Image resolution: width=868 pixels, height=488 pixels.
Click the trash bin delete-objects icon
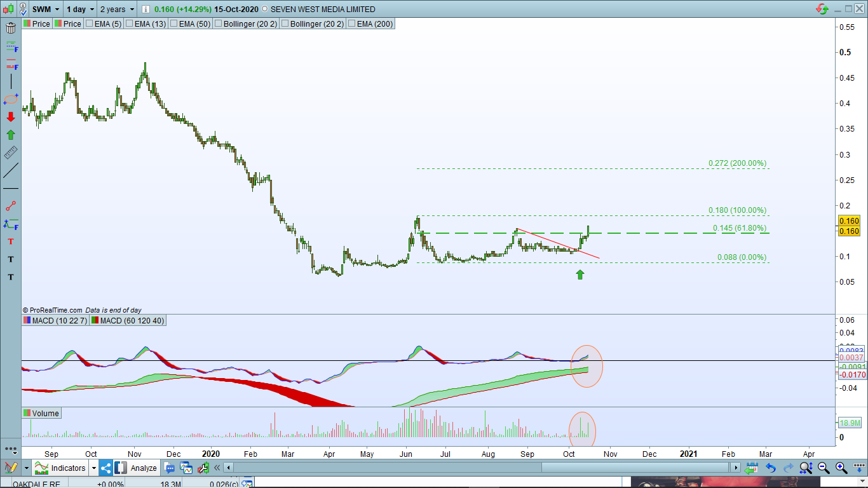pyautogui.click(x=11, y=28)
